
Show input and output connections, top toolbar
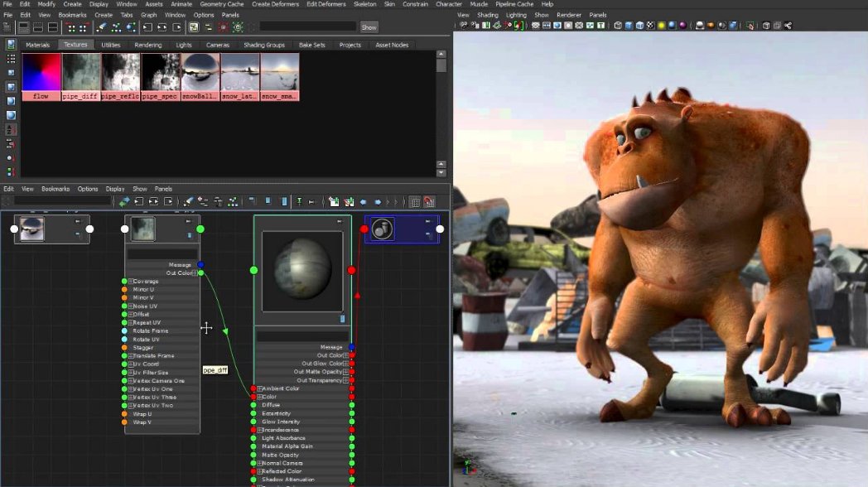tap(162, 27)
